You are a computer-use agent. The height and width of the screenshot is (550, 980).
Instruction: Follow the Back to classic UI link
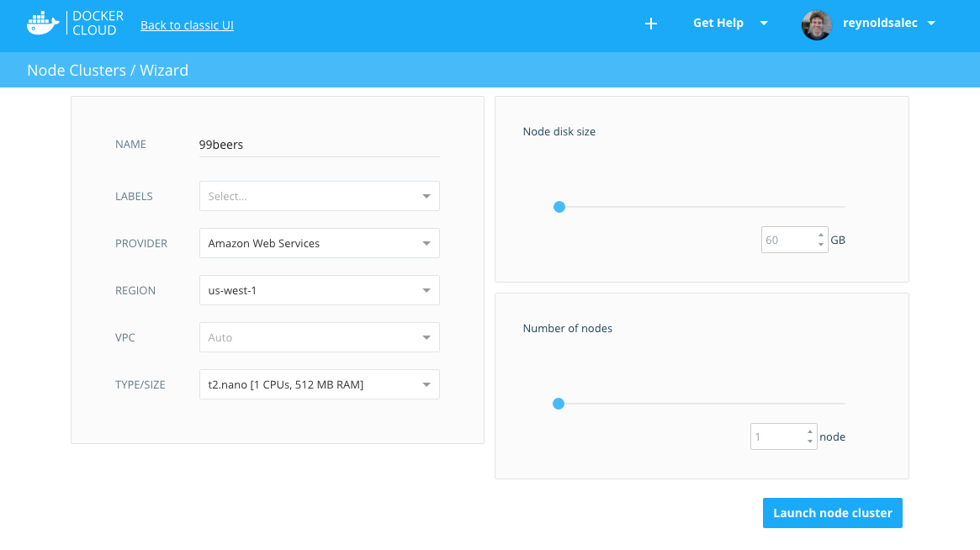click(x=187, y=25)
